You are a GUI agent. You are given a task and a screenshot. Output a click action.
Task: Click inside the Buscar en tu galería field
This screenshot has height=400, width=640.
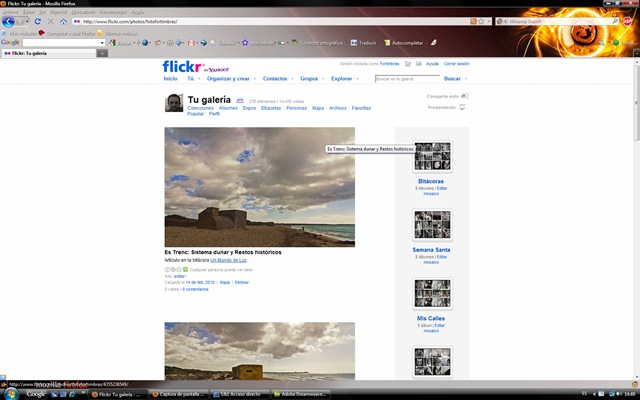(407, 79)
